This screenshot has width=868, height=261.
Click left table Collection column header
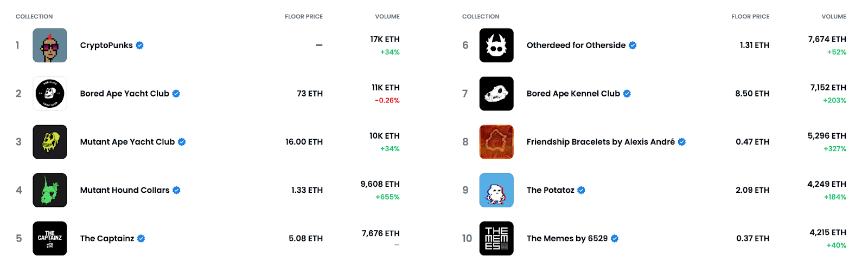[x=34, y=17]
